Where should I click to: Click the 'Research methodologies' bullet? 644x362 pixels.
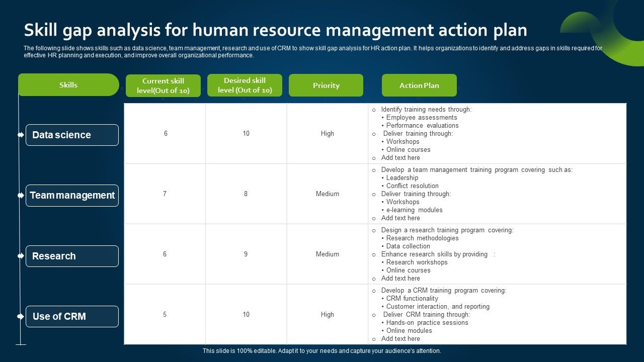pyautogui.click(x=422, y=238)
